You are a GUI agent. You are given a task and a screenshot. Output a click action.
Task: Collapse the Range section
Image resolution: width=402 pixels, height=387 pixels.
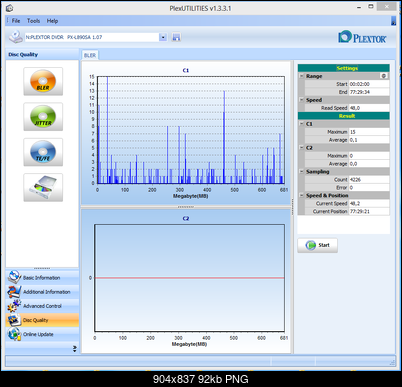coord(301,76)
